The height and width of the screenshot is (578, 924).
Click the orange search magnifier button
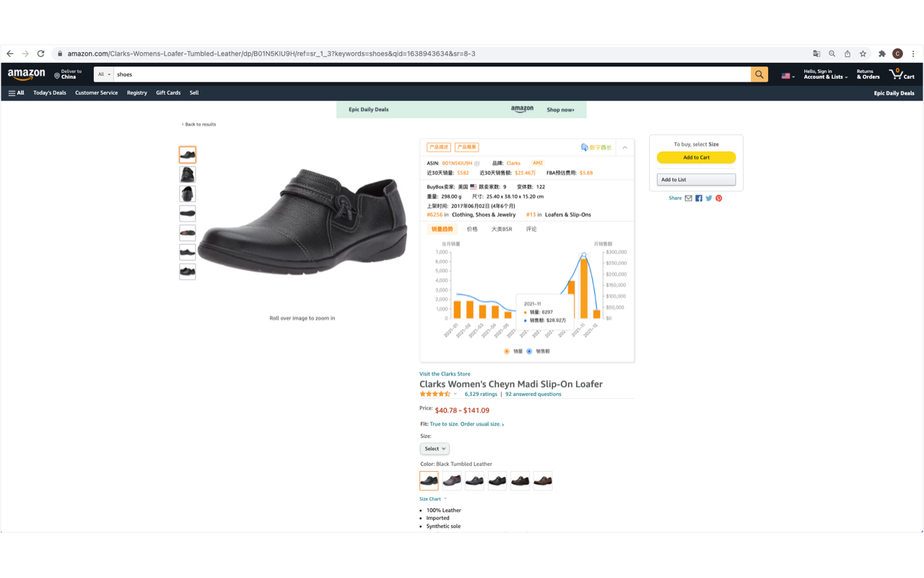(759, 74)
